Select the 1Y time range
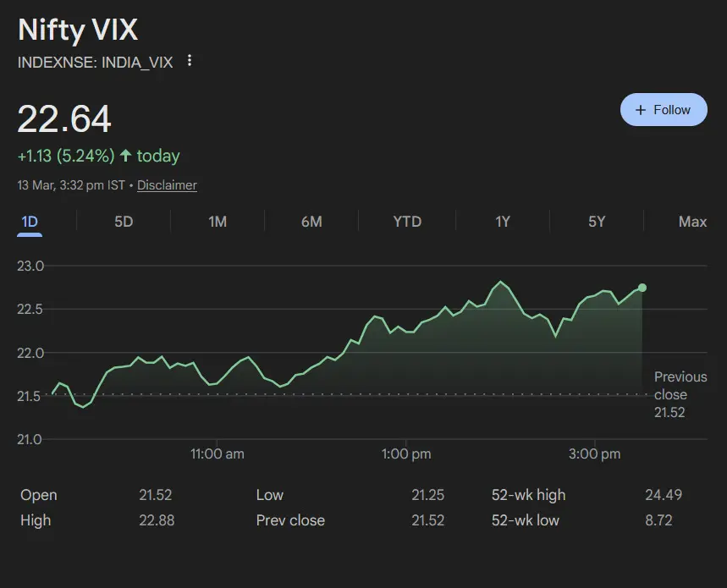This screenshot has width=727, height=588. 502,221
